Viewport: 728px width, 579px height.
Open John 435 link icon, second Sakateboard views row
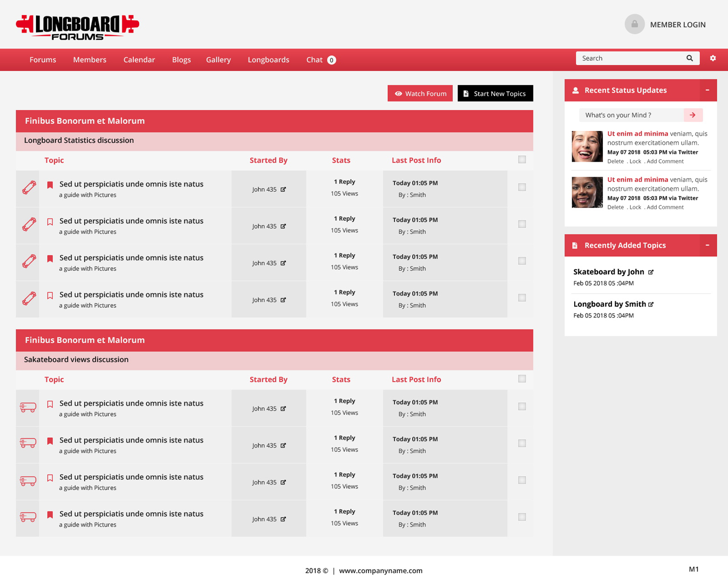(x=283, y=446)
